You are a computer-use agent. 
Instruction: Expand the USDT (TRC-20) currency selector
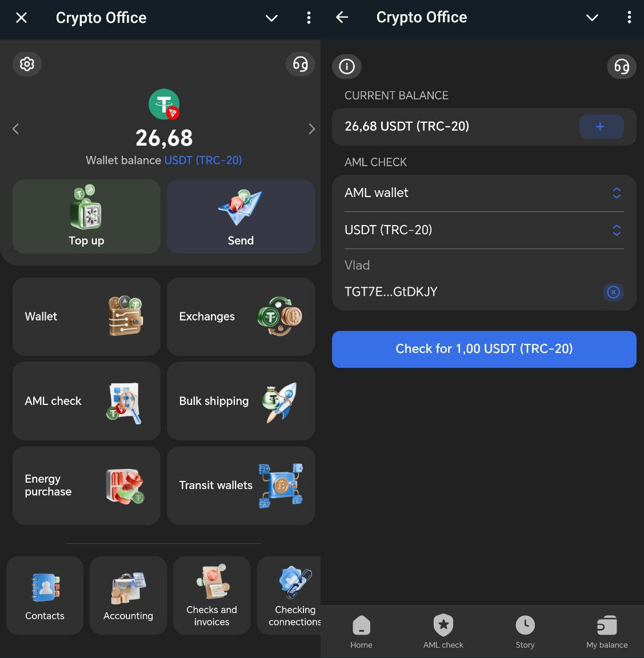tap(617, 230)
